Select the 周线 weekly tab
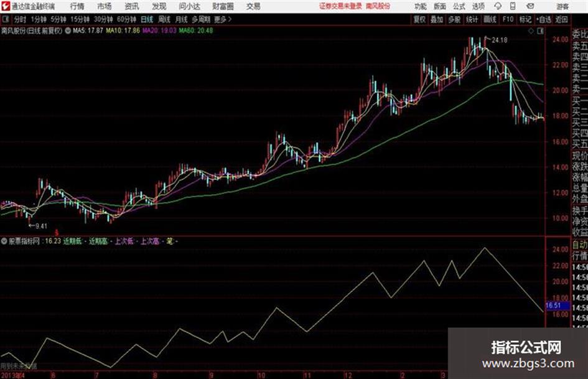 point(164,19)
